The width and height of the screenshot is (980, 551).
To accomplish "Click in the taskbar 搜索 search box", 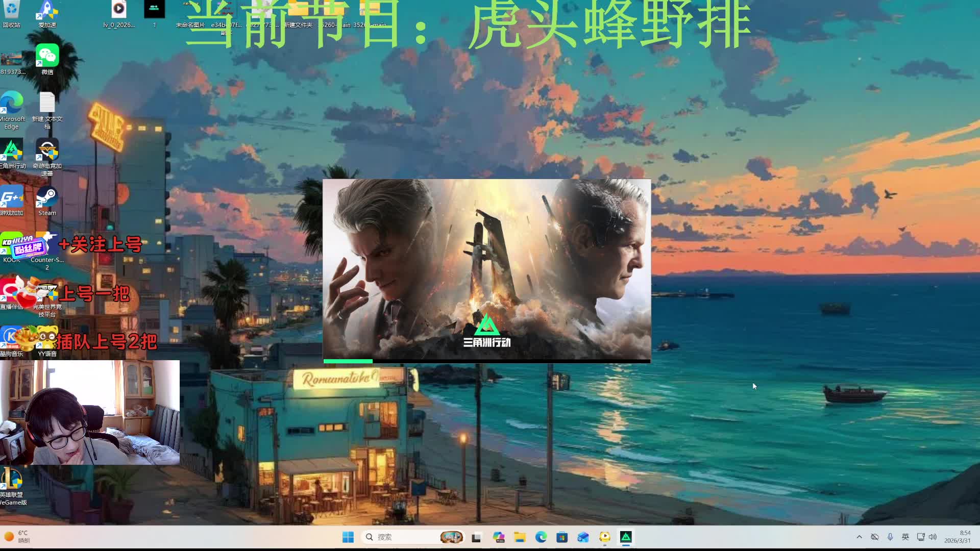I will click(403, 537).
